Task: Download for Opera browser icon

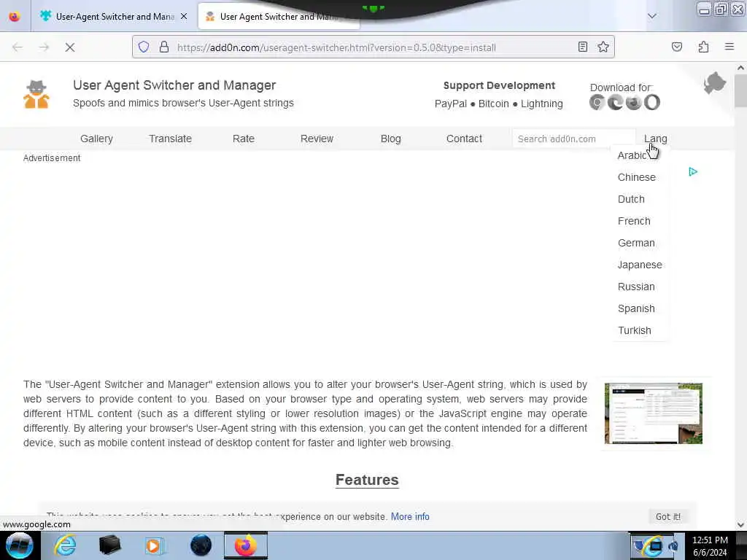Action: tap(652, 102)
